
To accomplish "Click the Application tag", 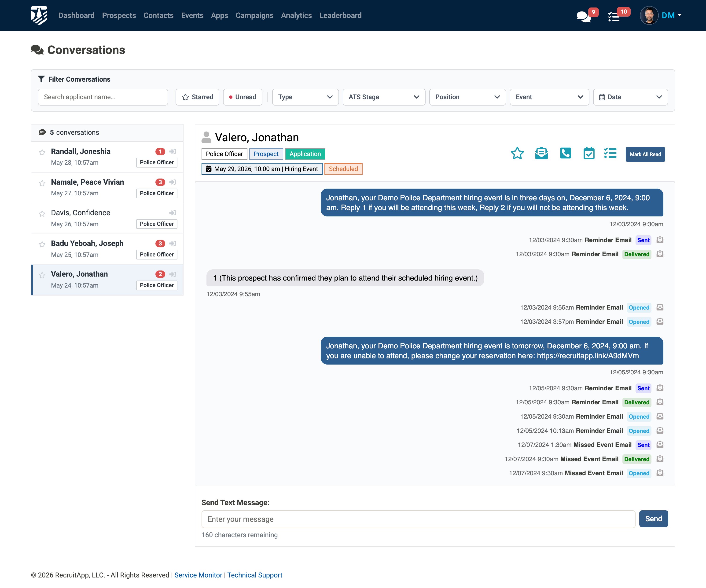I will 305,154.
